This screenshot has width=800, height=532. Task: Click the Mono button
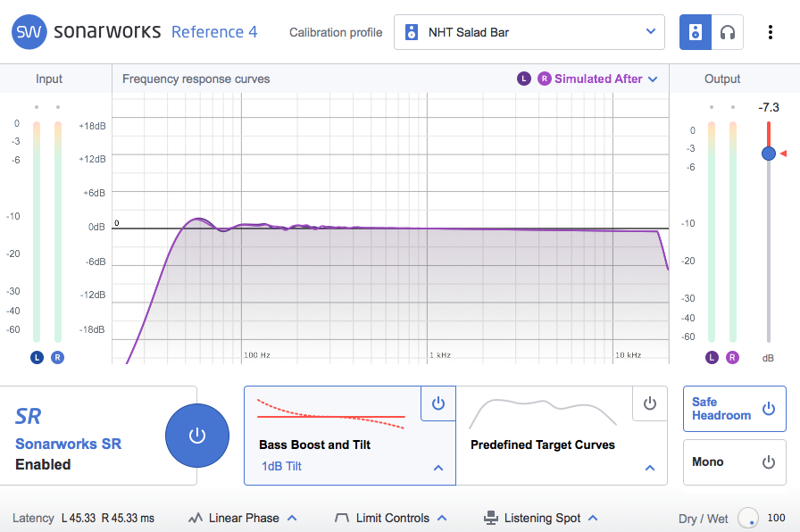(734, 462)
